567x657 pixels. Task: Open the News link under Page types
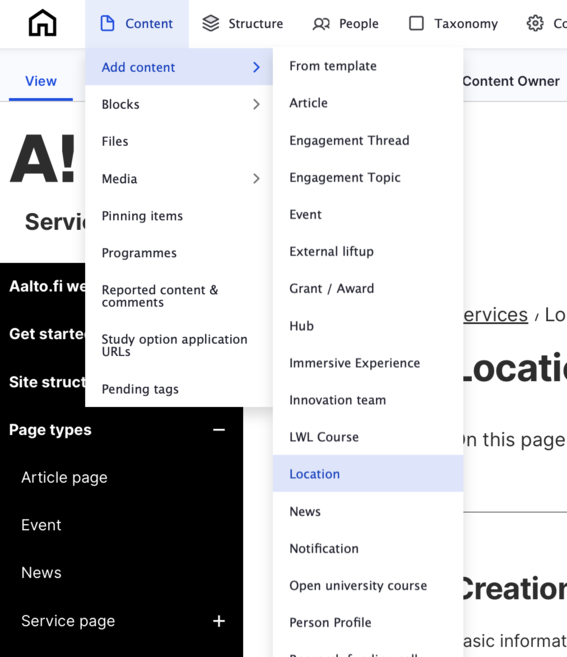(41, 573)
